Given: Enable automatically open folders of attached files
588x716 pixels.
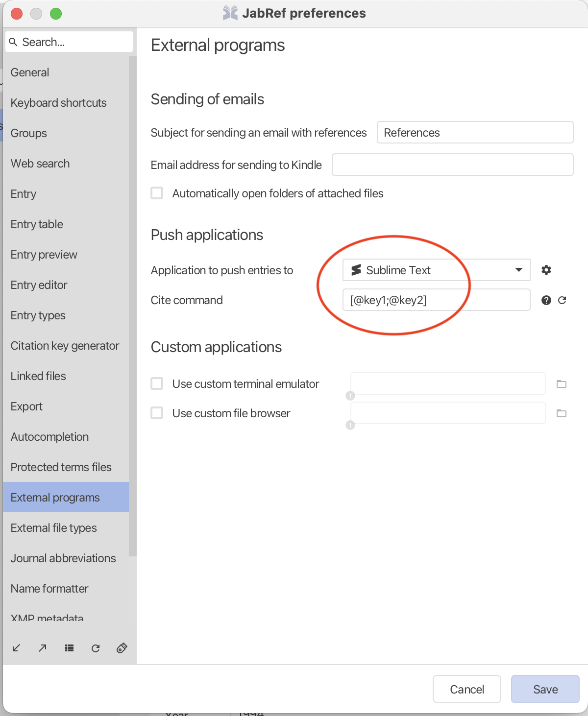Looking at the screenshot, I should [157, 193].
